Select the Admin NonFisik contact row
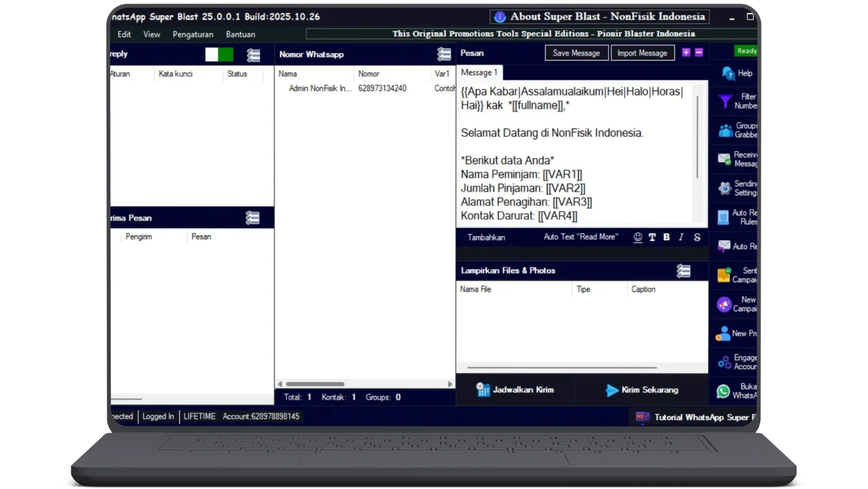Image resolution: width=868 pixels, height=489 pixels. point(365,88)
